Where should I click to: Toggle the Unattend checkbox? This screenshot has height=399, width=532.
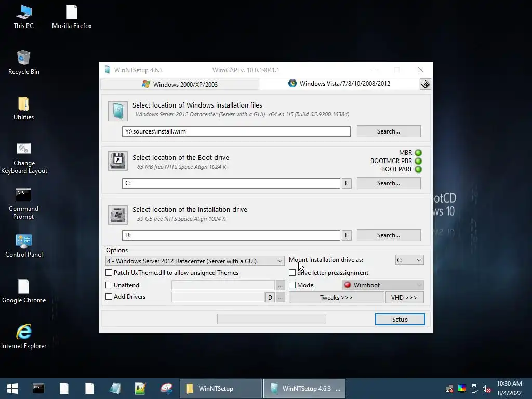pyautogui.click(x=109, y=285)
